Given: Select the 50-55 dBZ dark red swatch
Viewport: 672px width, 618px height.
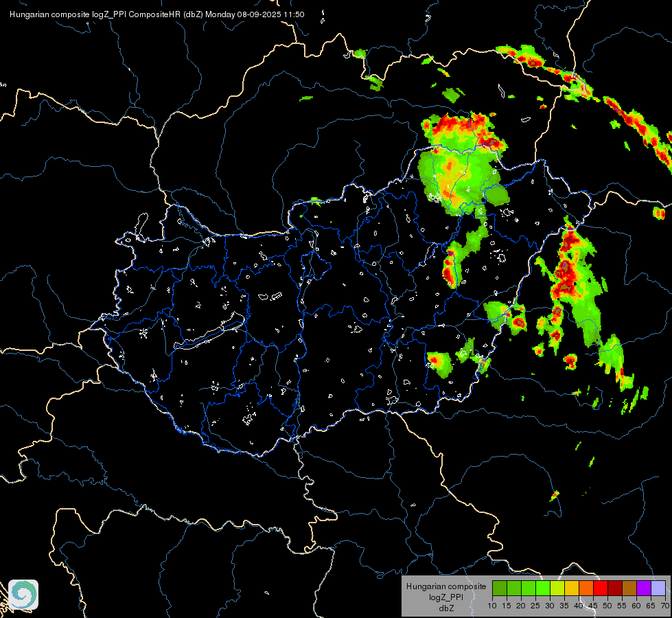Looking at the screenshot, I should (615, 588).
